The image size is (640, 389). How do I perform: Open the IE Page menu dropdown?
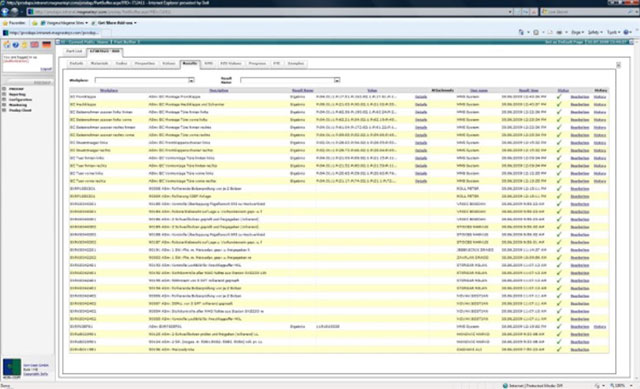(577, 32)
